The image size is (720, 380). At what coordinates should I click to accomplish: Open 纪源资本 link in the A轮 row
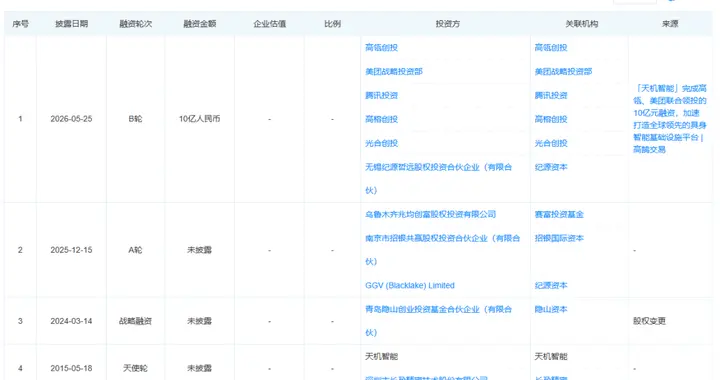click(551, 285)
